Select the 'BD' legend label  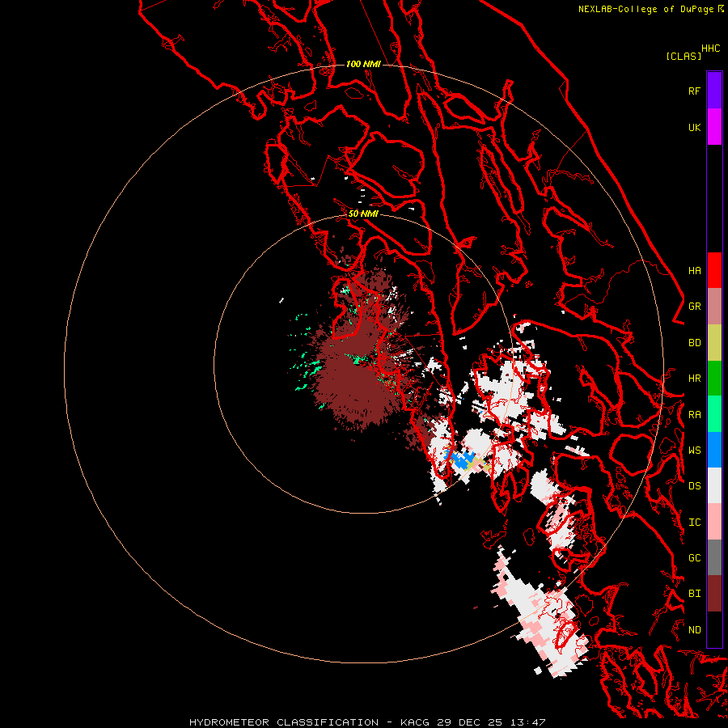(694, 343)
